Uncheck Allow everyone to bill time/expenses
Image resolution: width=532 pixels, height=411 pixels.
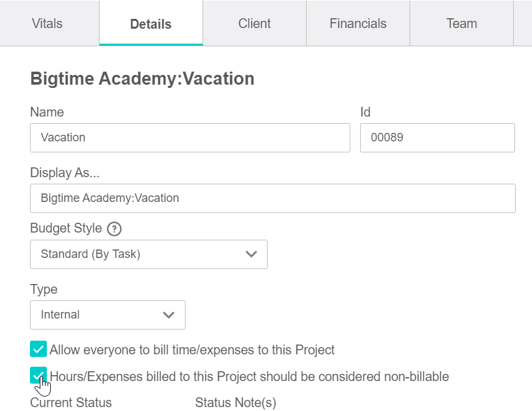tap(38, 349)
